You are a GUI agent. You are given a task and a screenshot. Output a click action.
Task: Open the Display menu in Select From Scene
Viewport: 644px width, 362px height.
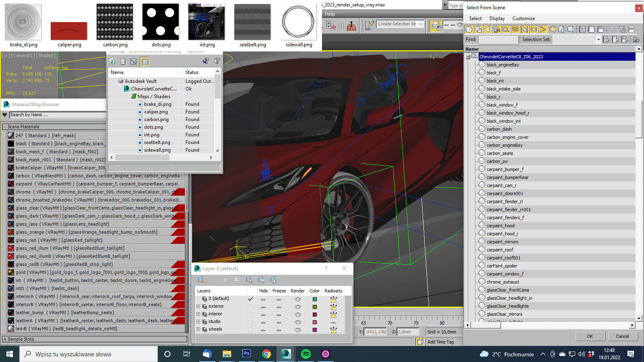coord(497,19)
